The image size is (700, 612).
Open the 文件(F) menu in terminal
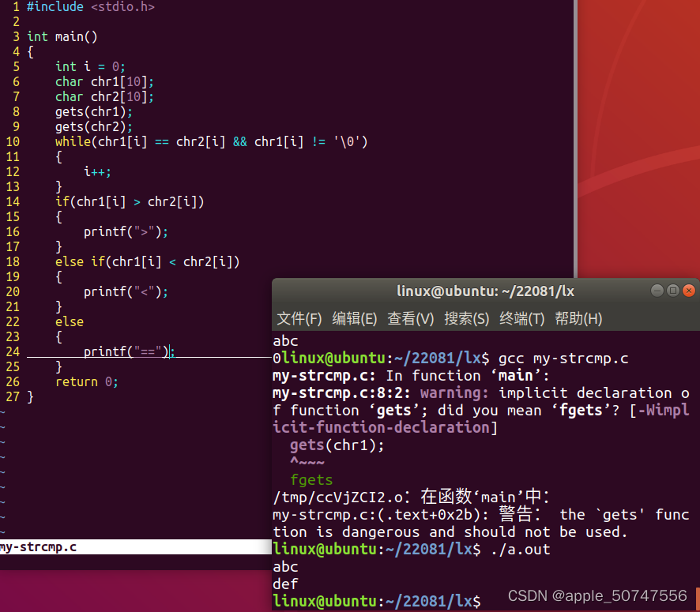pos(299,318)
